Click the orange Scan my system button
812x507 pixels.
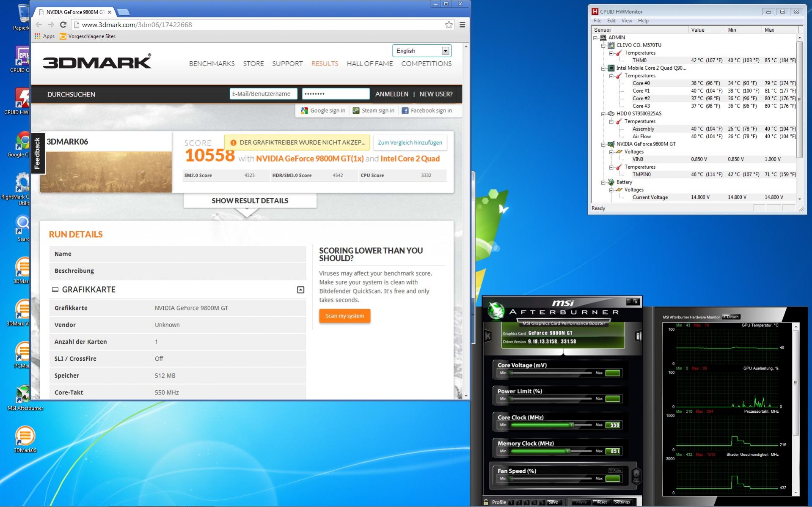click(x=344, y=316)
